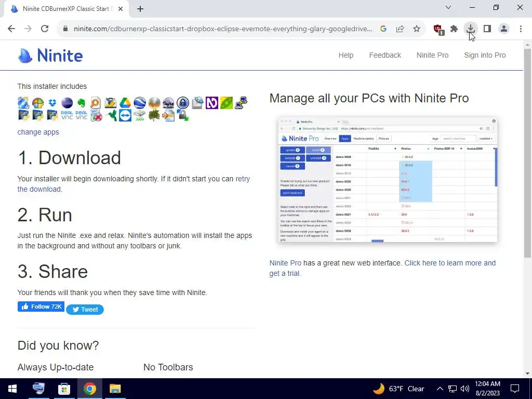532x399 pixels.
Task: Click the Classic Start shell icon
Action: pyautogui.click(x=38, y=103)
